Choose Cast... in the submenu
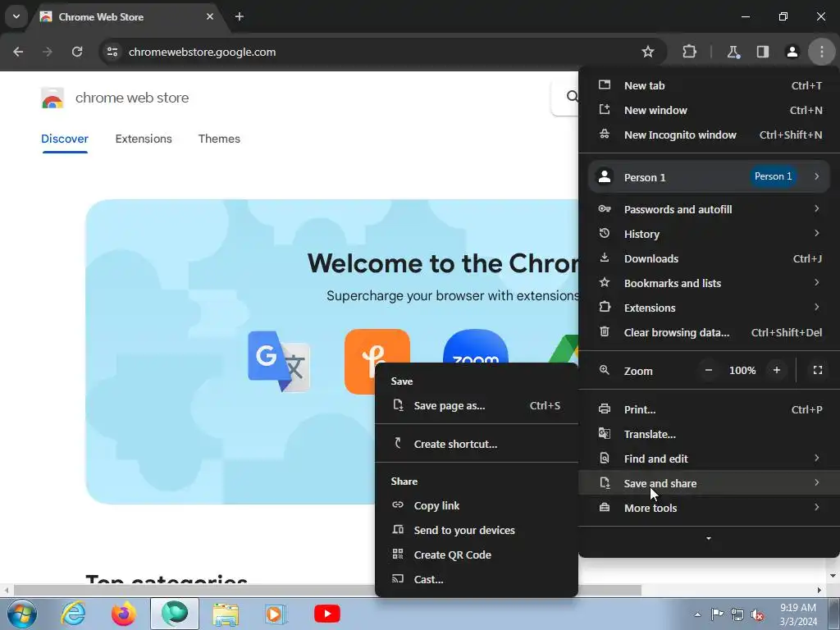The width and height of the screenshot is (840, 630). (x=477, y=580)
